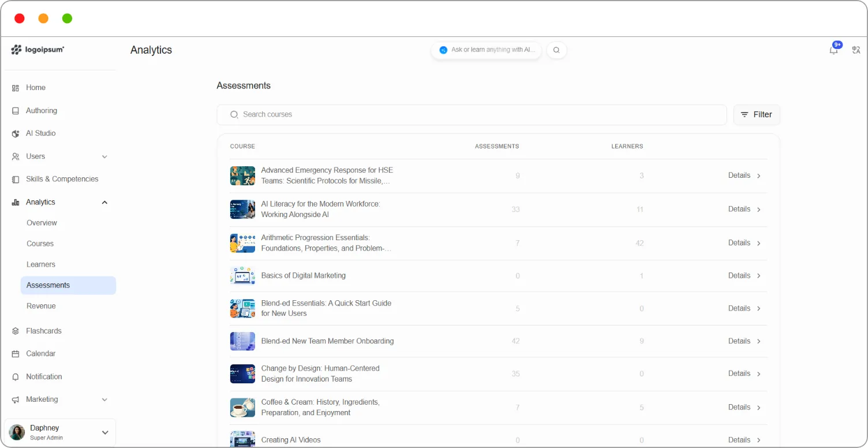
Task: Open Details for AI Literacy course
Action: click(744, 209)
